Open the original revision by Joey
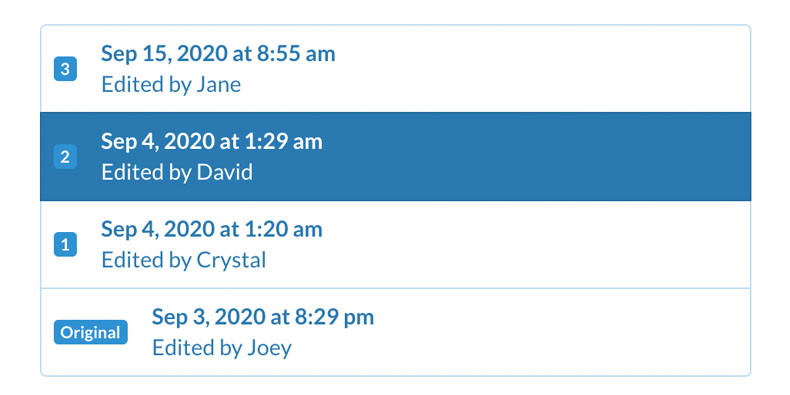This screenshot has width=790, height=395. coord(396,332)
